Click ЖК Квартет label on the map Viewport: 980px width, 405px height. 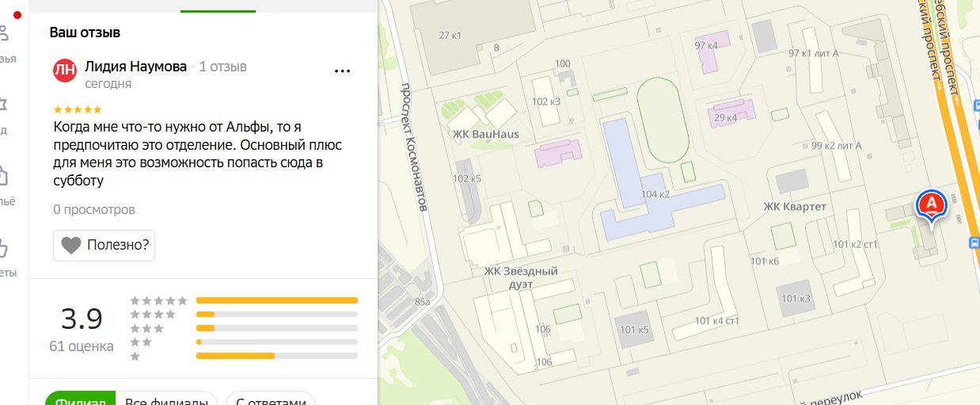[x=794, y=207]
